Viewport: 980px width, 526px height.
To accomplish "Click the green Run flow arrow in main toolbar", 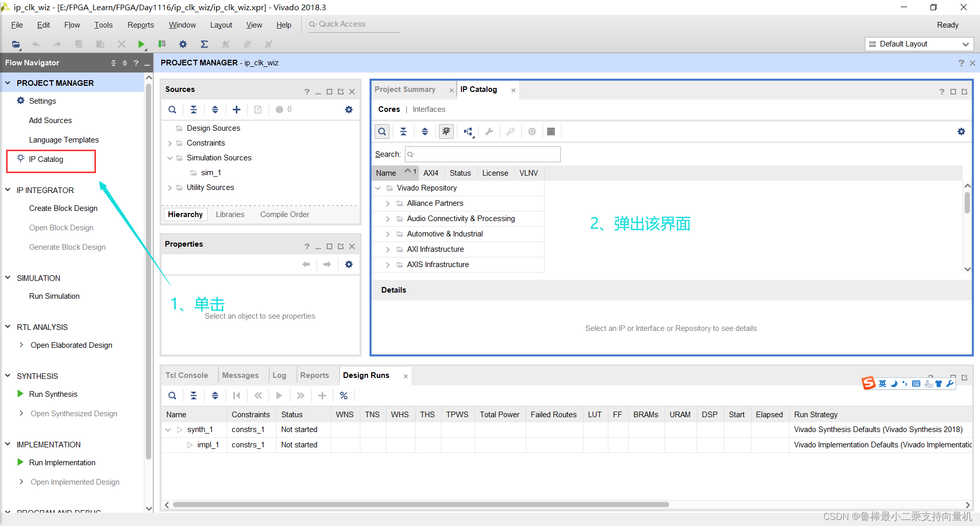I will click(141, 44).
